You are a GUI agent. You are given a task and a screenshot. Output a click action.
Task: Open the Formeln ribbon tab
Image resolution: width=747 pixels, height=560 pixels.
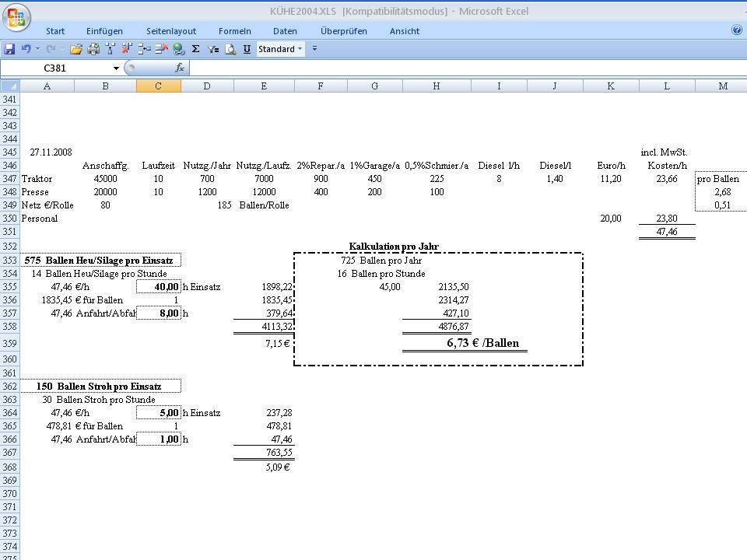pos(235,31)
